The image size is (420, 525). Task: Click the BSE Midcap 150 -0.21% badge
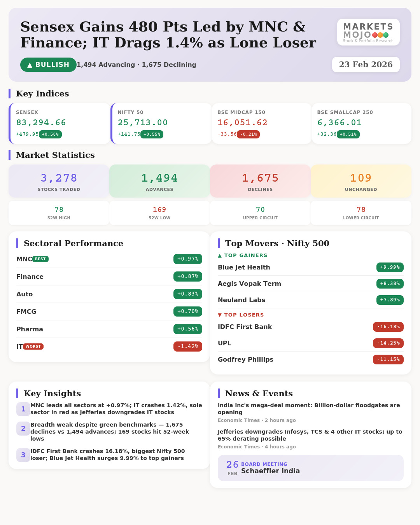pos(248,135)
